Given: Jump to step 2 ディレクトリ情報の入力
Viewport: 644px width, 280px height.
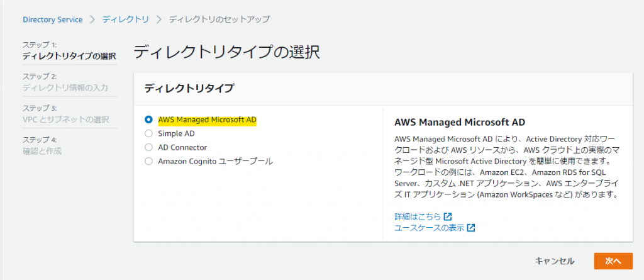Looking at the screenshot, I should [x=65, y=87].
